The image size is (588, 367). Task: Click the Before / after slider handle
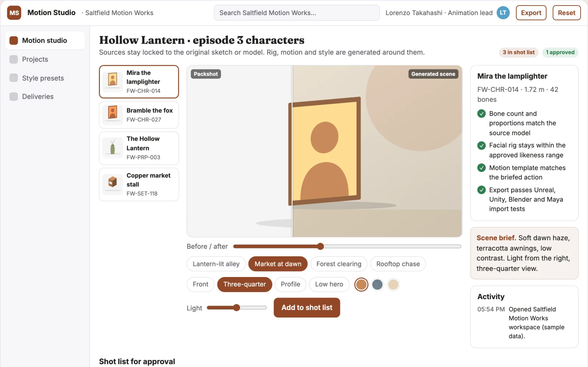click(x=320, y=246)
